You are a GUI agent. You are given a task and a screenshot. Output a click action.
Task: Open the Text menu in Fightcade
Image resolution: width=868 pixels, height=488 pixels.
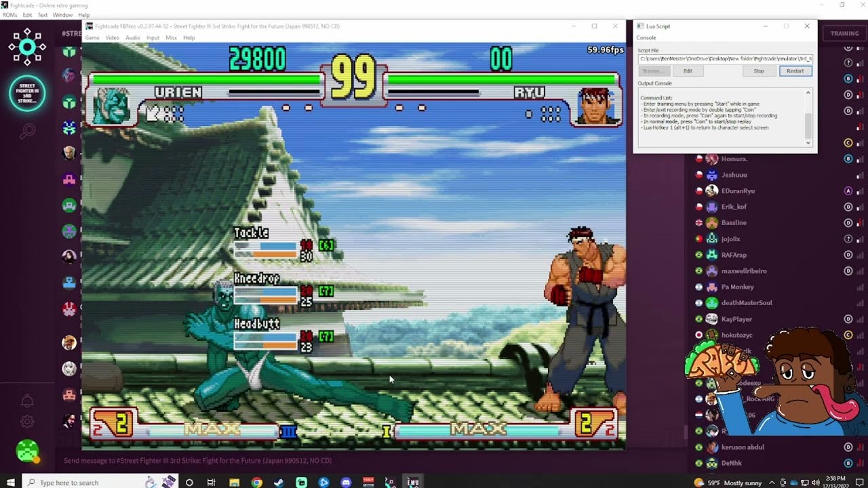(x=42, y=15)
